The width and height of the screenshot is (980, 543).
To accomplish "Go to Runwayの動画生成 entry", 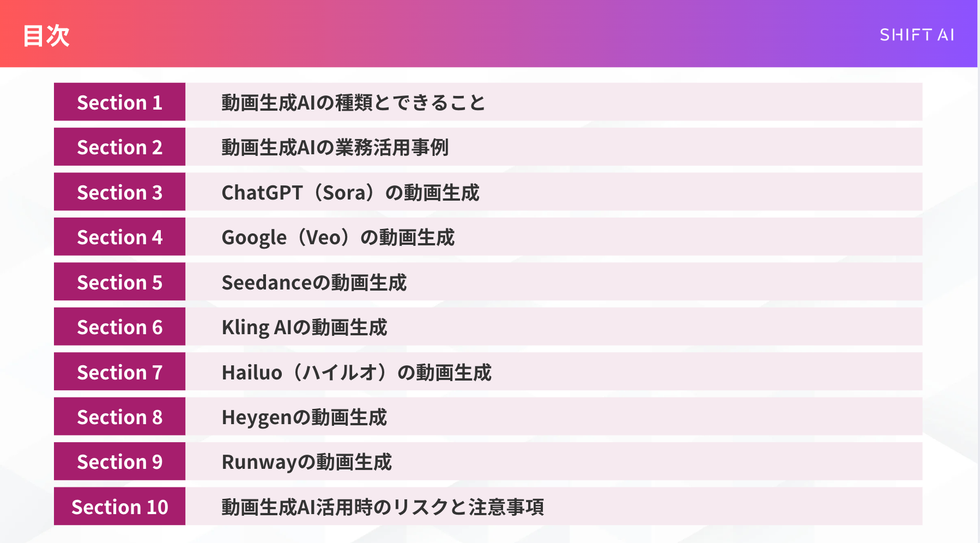I will (x=306, y=462).
